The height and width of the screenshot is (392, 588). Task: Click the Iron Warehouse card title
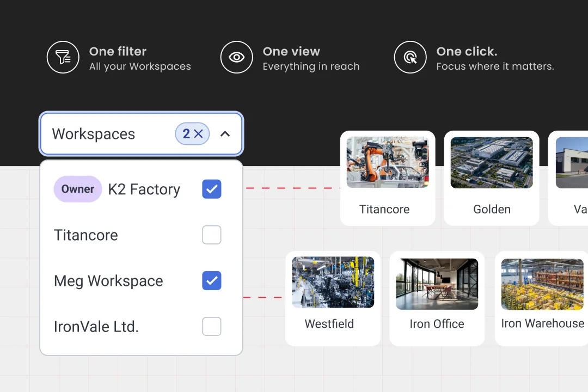pos(543,323)
